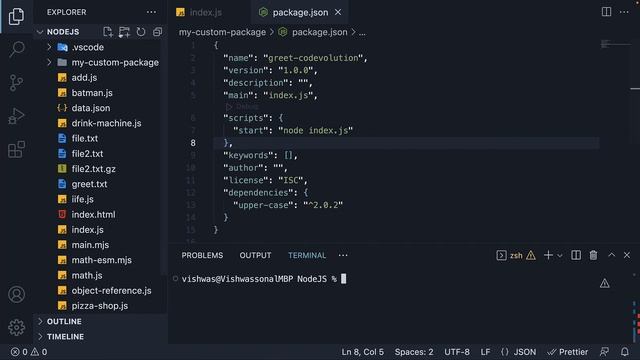
Task: Focus the terminal prompt input
Action: 344,279
